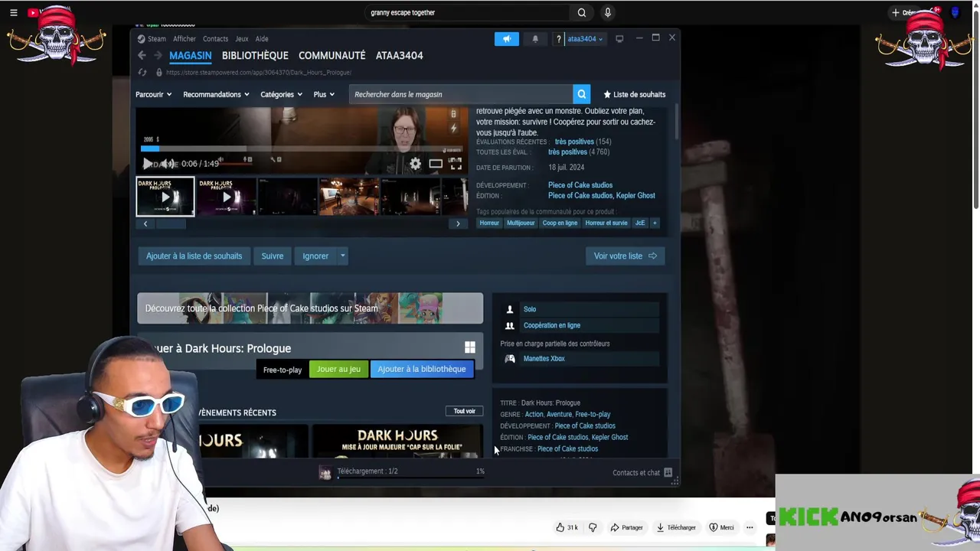Expand the Recommandations dropdown
This screenshot has height=551, width=980.
pos(216,94)
